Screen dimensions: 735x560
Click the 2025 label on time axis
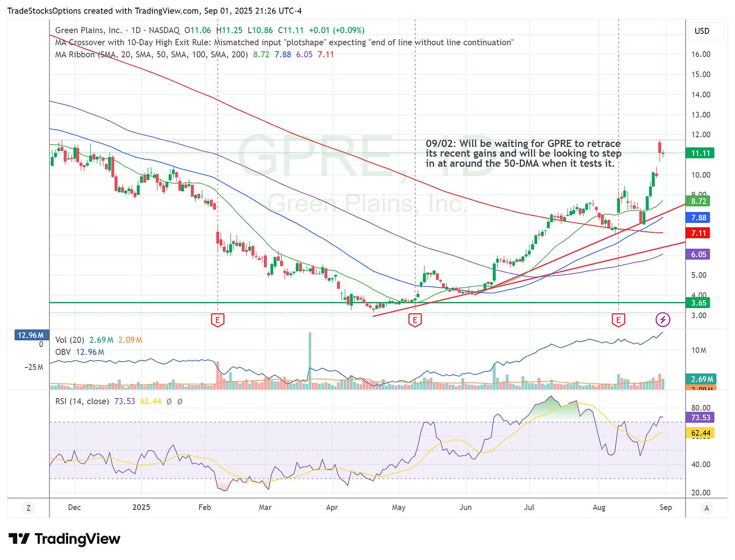click(x=141, y=507)
